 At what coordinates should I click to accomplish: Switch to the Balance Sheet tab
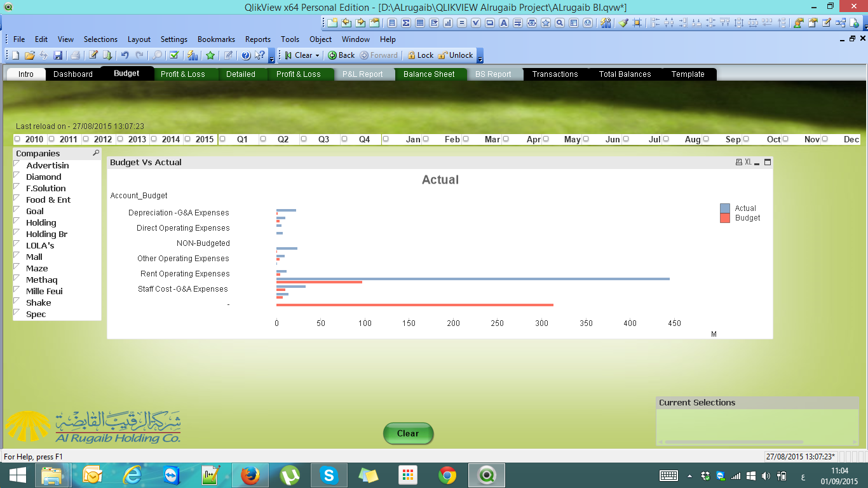coord(429,74)
